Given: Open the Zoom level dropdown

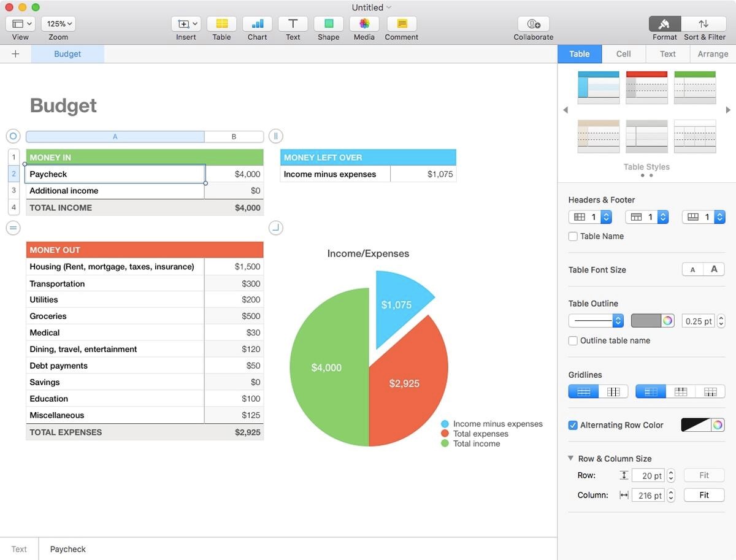Looking at the screenshot, I should [58, 23].
